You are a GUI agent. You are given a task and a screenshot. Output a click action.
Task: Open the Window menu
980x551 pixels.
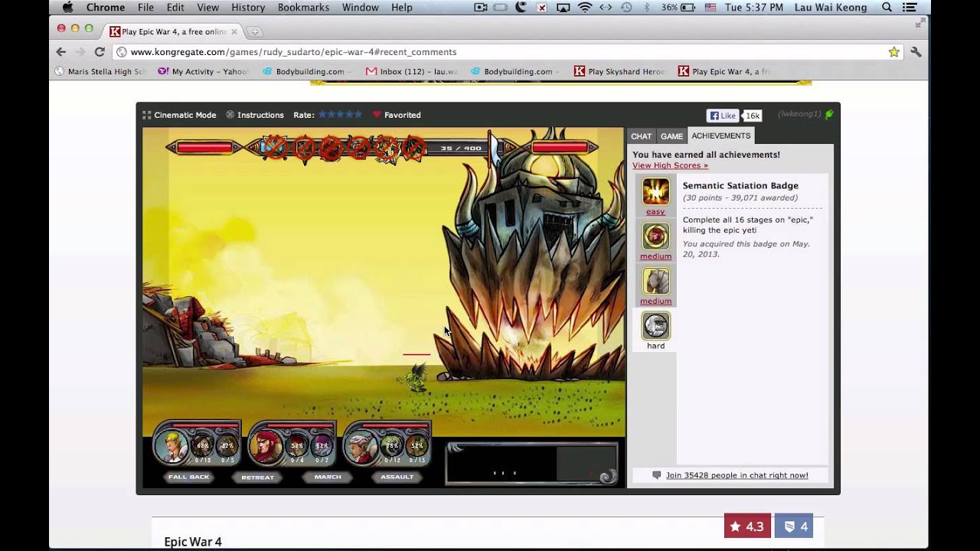click(x=360, y=8)
